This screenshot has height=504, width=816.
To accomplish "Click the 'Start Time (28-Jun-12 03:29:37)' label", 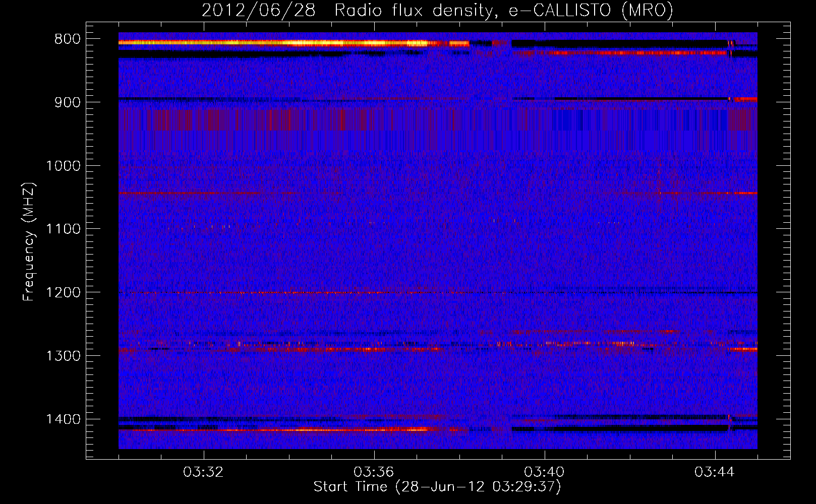I will [x=437, y=487].
